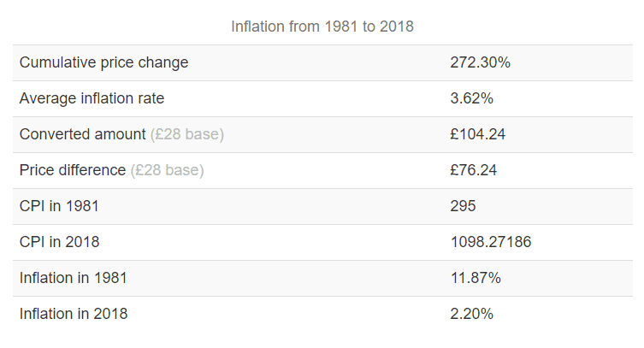The width and height of the screenshot is (644, 348).
Task: Click the 3.62% average rate value
Action: pos(471,98)
